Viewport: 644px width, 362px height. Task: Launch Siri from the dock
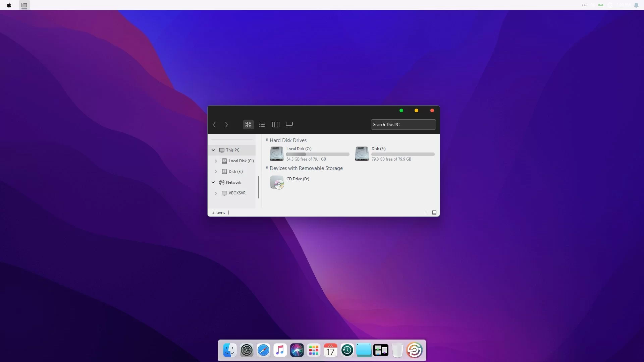click(297, 350)
